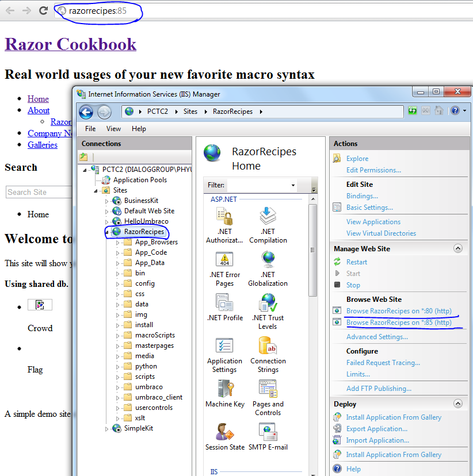Select Default Web Site in Connections tree

[149, 211]
